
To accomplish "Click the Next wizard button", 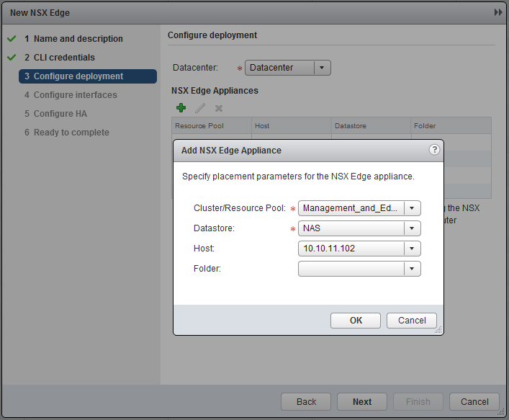I will point(362,402).
